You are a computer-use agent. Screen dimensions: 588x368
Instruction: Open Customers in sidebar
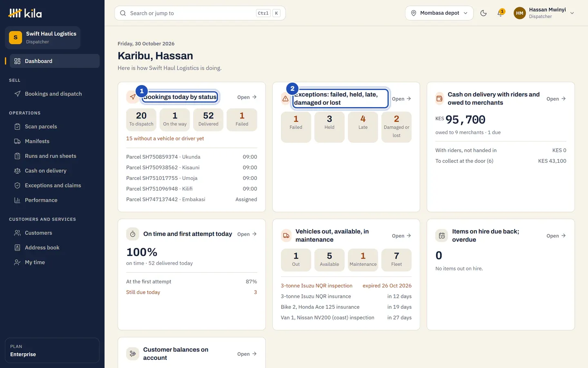point(55,233)
